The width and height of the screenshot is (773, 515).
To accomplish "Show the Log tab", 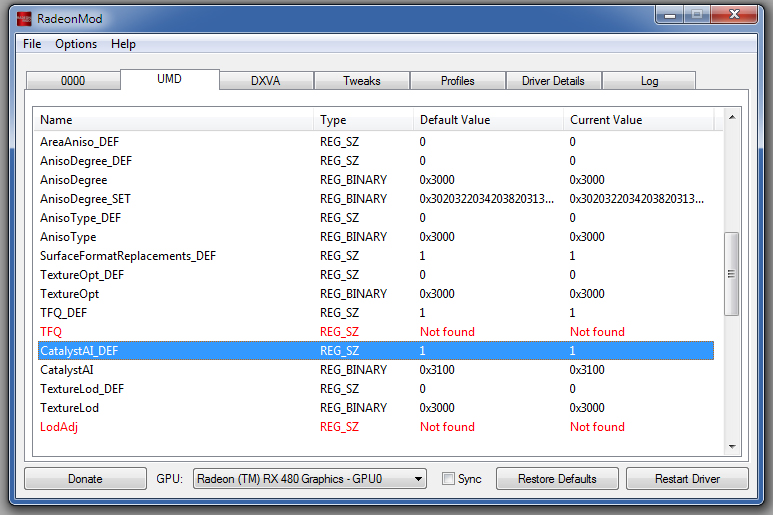I will tap(649, 80).
